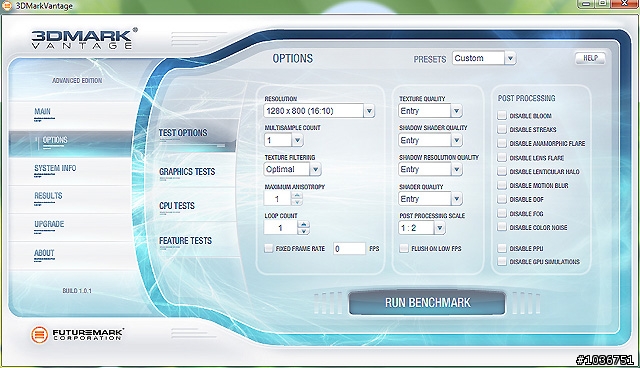Go to Upgrade section
Image resolution: width=640 pixels, height=368 pixels.
[x=49, y=224]
